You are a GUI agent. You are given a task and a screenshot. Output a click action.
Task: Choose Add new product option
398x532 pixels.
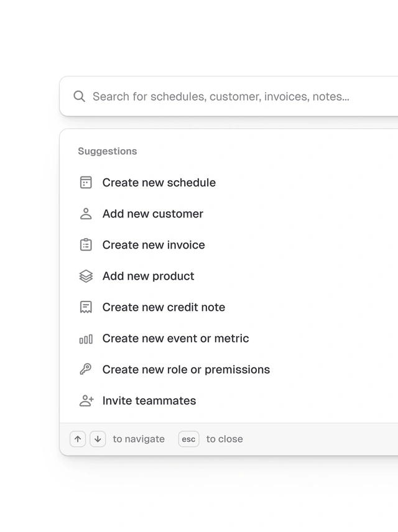coord(149,276)
